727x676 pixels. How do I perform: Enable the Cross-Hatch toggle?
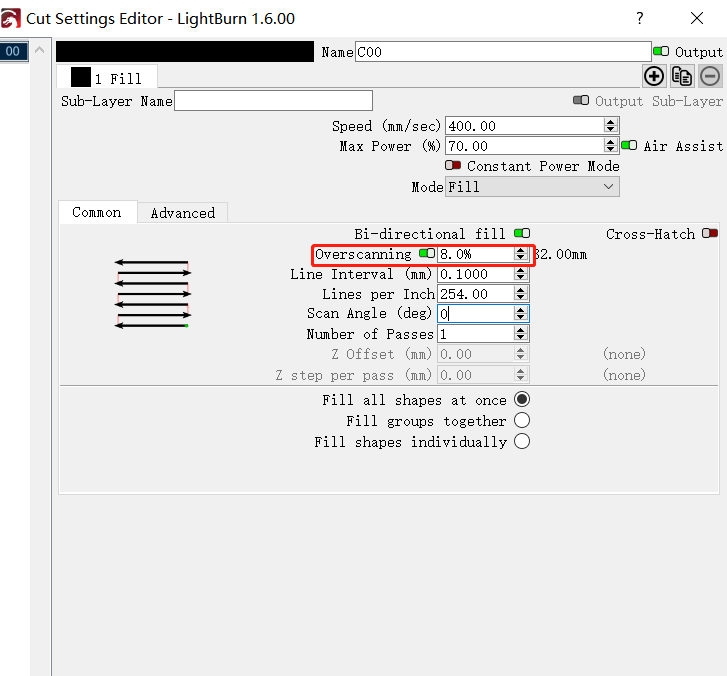[x=709, y=233]
